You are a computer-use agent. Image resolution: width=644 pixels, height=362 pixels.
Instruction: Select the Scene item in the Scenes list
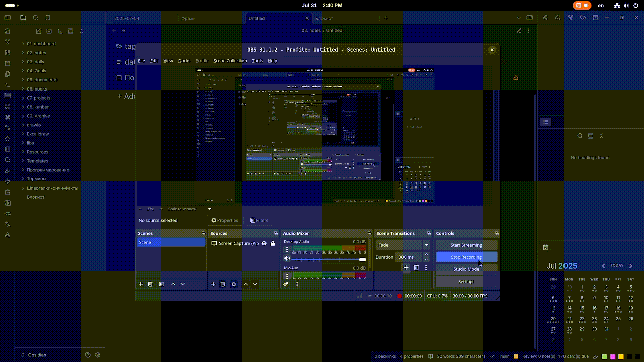coord(171,242)
